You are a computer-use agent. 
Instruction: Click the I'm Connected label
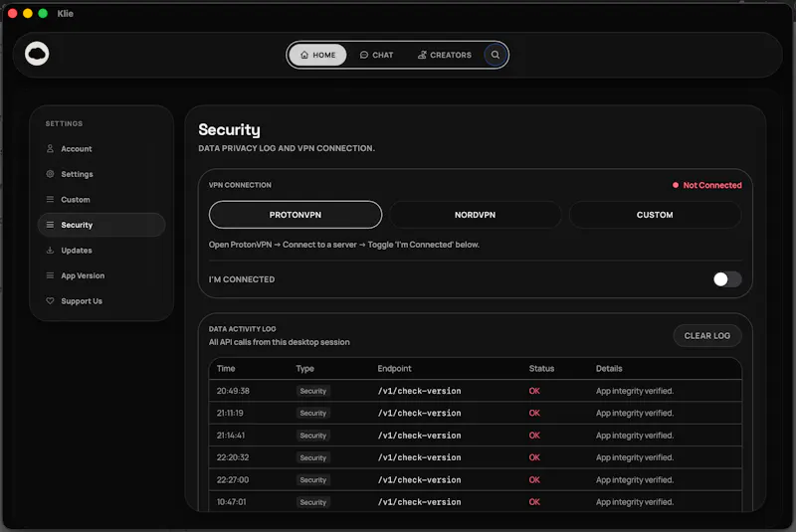pos(242,279)
